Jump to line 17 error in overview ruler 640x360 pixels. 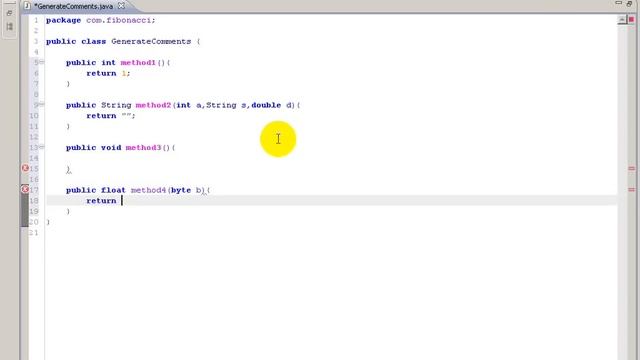631,189
